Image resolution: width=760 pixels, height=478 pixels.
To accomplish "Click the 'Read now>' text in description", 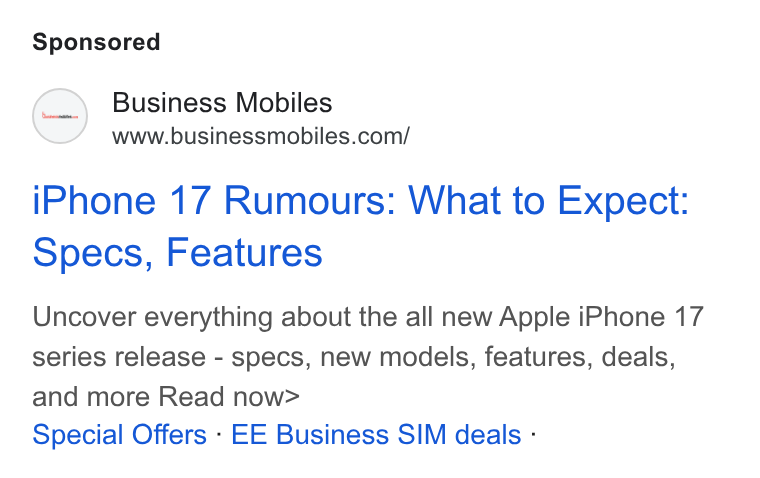I will pyautogui.click(x=229, y=397).
